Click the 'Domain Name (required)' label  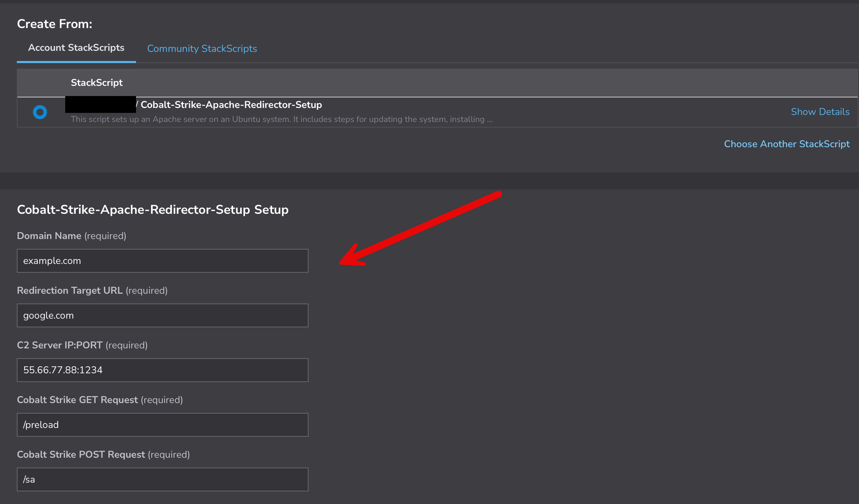pyautogui.click(x=72, y=236)
